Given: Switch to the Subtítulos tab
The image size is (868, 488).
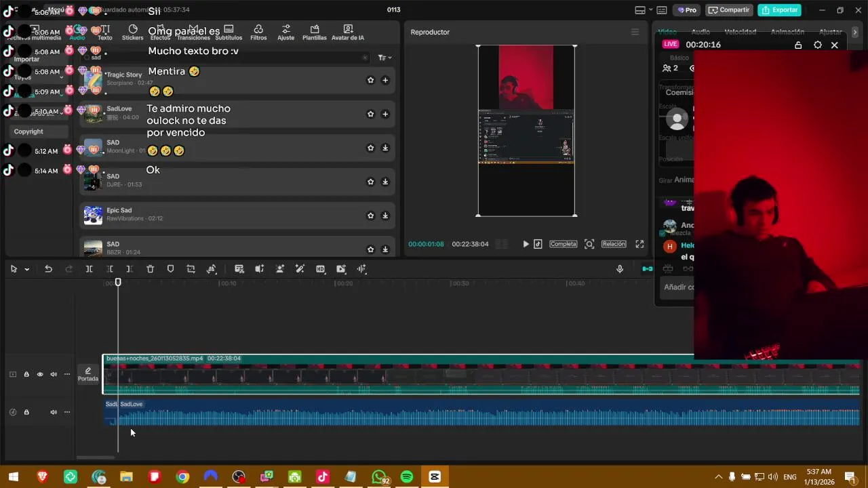Looking at the screenshot, I should click(229, 33).
